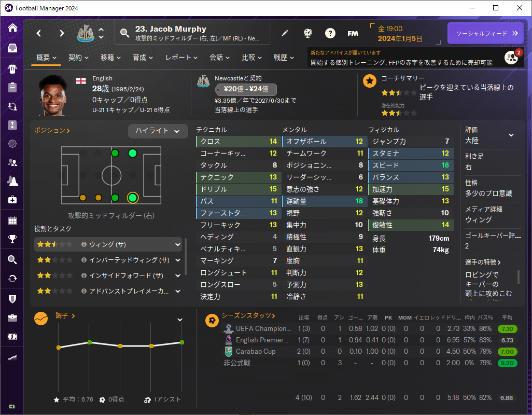
Task: Open the 育成 menu
Action: [x=143, y=58]
